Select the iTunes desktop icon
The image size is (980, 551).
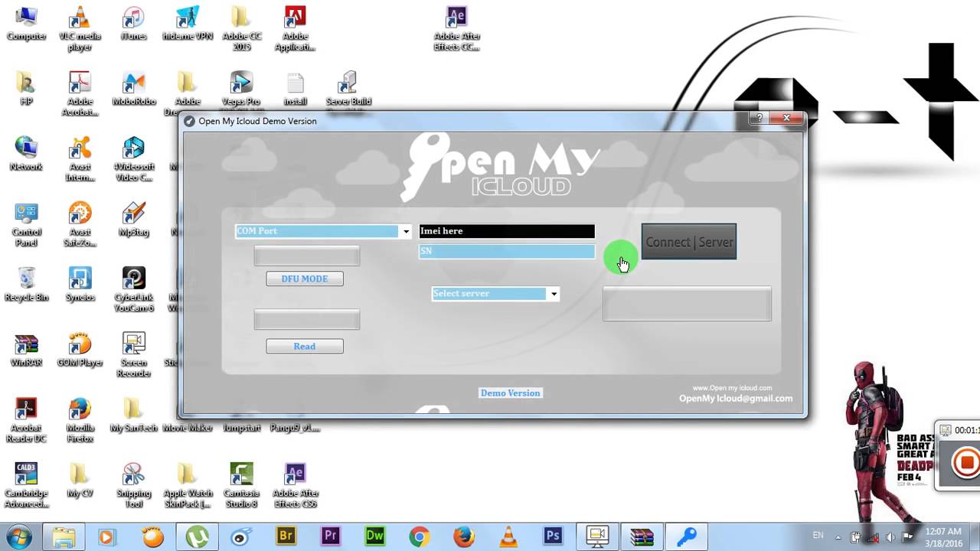click(134, 24)
